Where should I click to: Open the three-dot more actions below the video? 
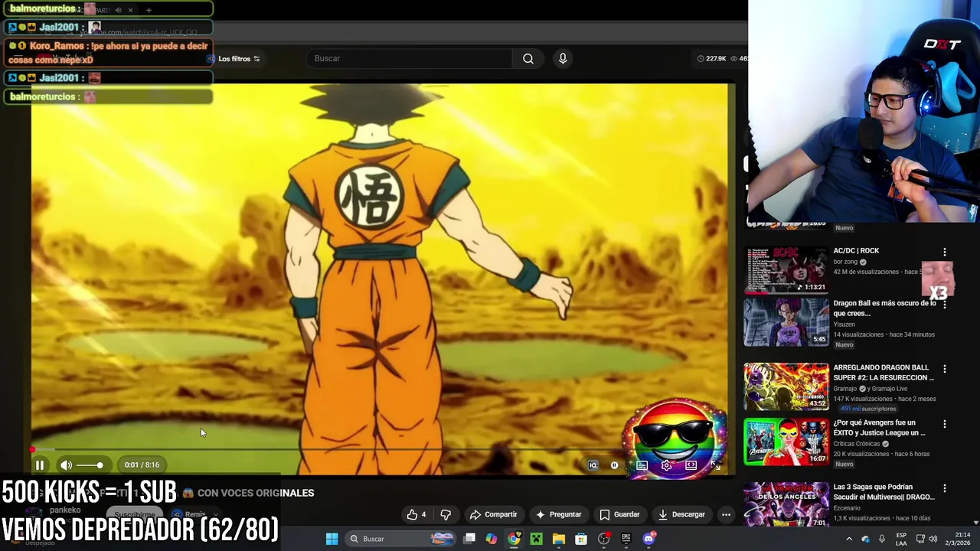(x=726, y=514)
